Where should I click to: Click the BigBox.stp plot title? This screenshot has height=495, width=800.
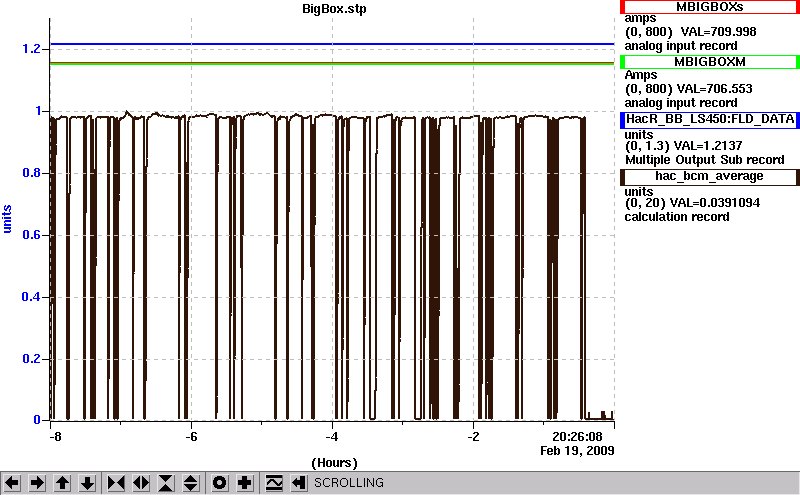pyautogui.click(x=334, y=9)
